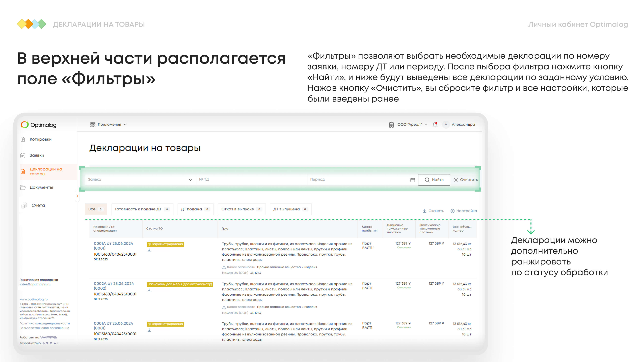Collapse the sidebar with orange arrow

coord(77,196)
